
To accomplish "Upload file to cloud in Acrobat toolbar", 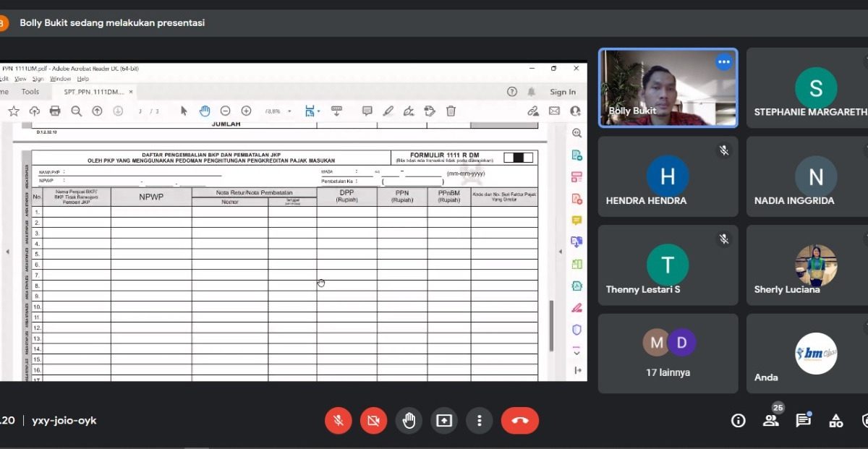I will coord(34,111).
